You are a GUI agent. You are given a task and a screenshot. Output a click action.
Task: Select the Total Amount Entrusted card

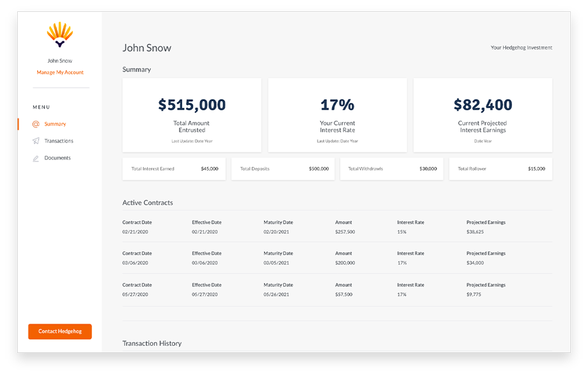click(191, 115)
